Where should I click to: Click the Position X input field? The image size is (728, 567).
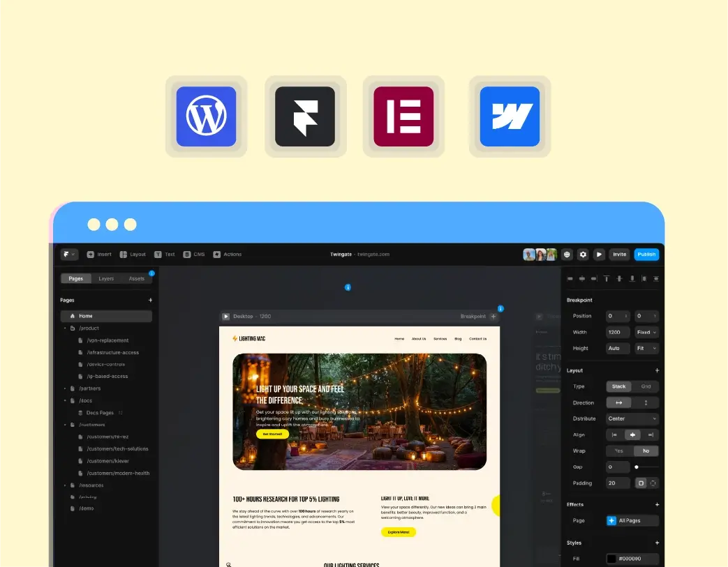[x=618, y=316]
